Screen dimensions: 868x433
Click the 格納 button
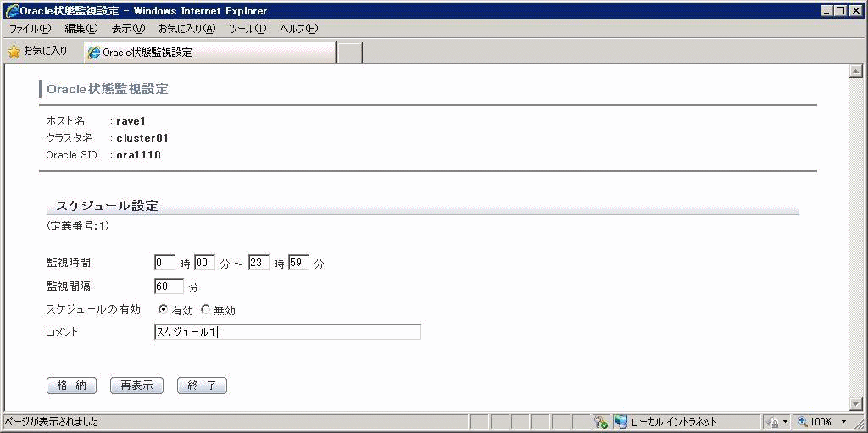pyautogui.click(x=71, y=386)
